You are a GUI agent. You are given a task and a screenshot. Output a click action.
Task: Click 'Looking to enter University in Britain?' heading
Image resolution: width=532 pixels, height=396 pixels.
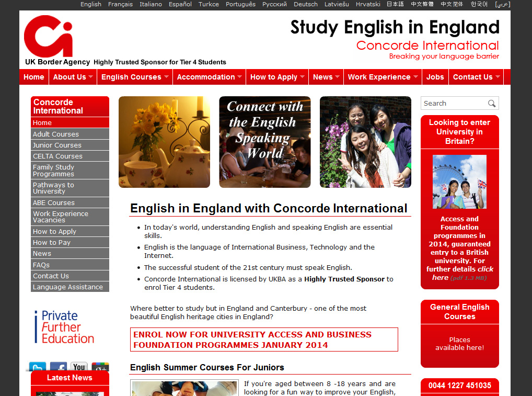point(460,132)
